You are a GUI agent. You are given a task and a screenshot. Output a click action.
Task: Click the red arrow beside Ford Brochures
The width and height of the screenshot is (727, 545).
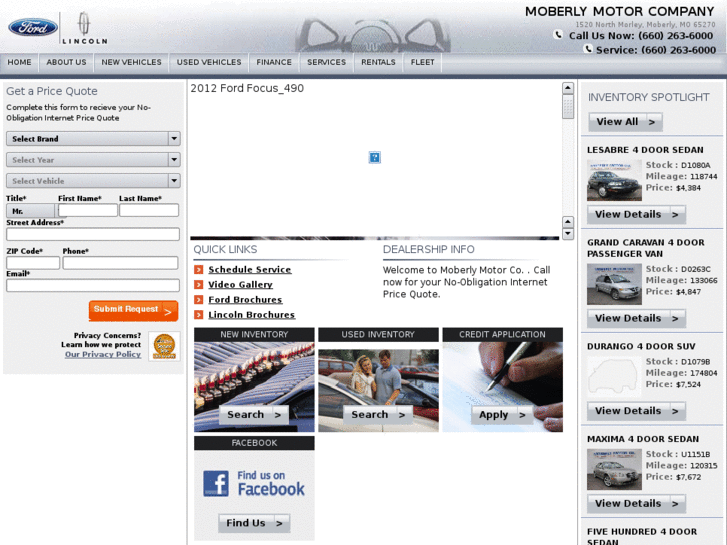(x=198, y=300)
